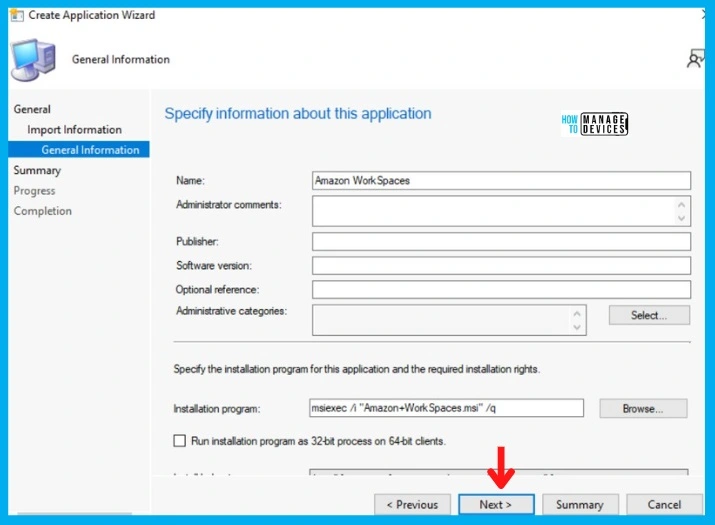The height and width of the screenshot is (525, 715).
Task: Browse for the installation program
Action: pyautogui.click(x=643, y=408)
